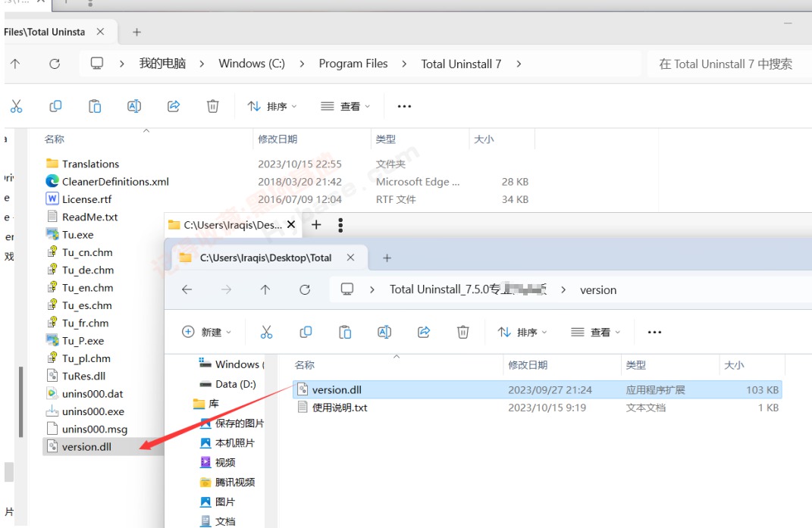Refresh the front version folder window
The height and width of the screenshot is (528, 812).
[305, 289]
